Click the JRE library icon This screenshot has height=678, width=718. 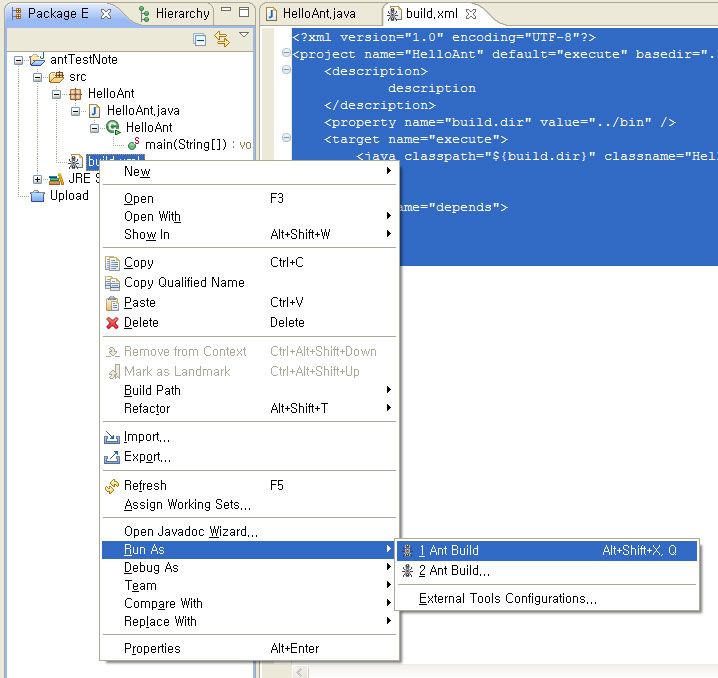pyautogui.click(x=56, y=179)
